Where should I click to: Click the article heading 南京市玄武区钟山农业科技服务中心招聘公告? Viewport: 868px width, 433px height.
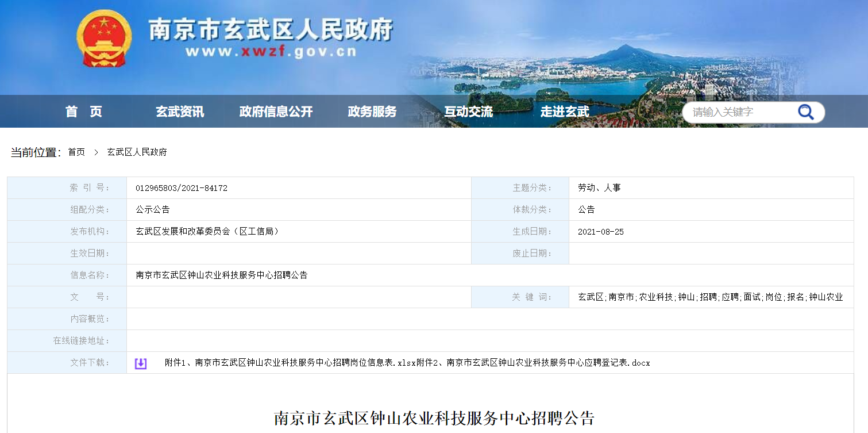click(x=434, y=418)
